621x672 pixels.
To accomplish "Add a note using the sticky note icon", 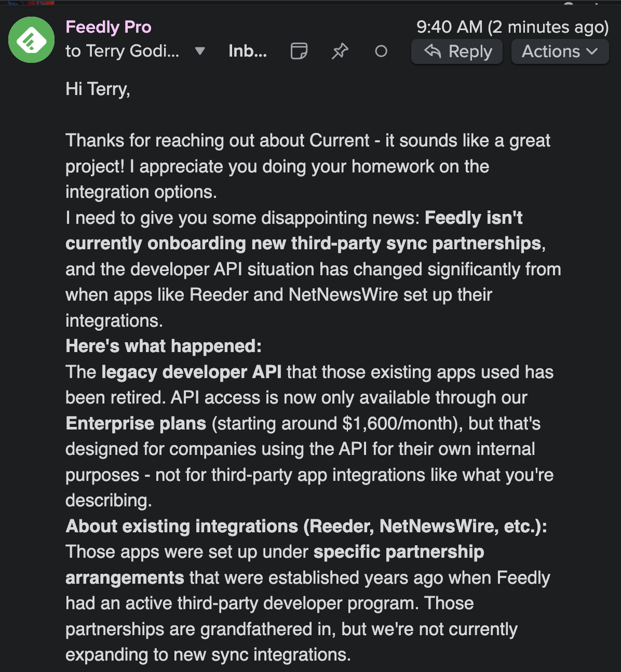I will 299,51.
